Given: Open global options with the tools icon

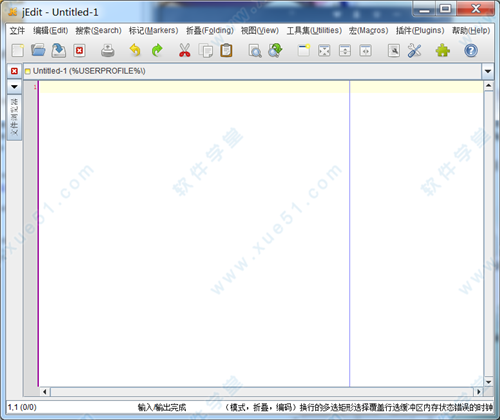Looking at the screenshot, I should (414, 51).
